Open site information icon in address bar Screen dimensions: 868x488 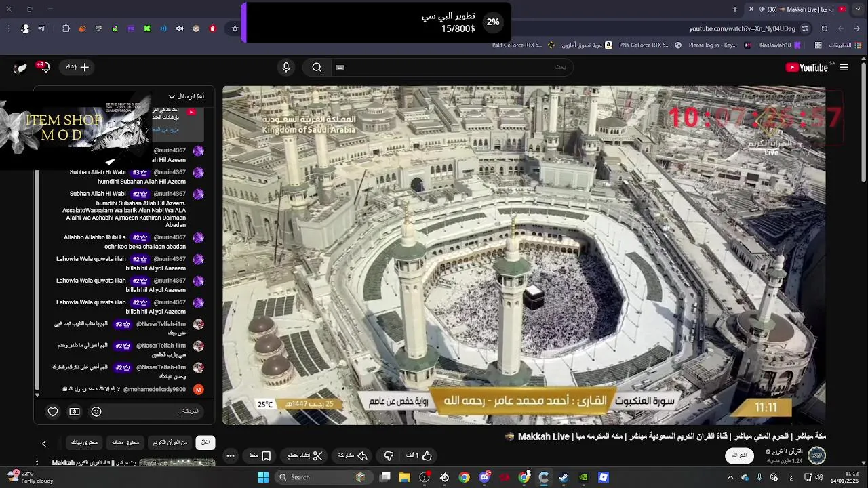click(805, 28)
